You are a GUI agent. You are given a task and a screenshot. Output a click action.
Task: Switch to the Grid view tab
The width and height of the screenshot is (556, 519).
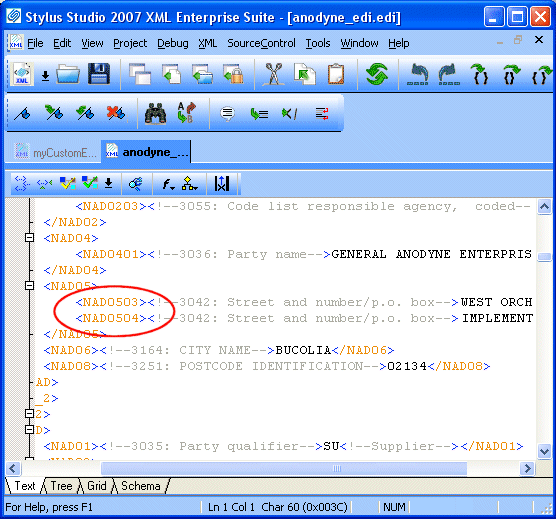point(96,486)
